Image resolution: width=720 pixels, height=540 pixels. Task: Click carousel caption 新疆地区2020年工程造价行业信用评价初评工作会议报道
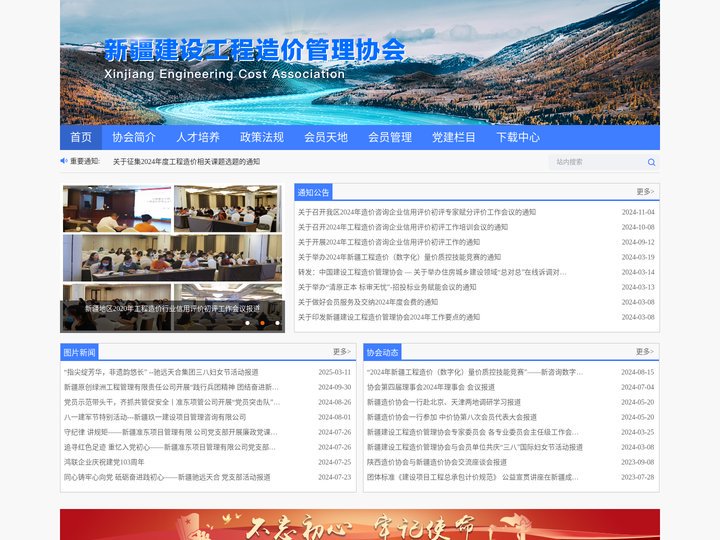point(172,309)
